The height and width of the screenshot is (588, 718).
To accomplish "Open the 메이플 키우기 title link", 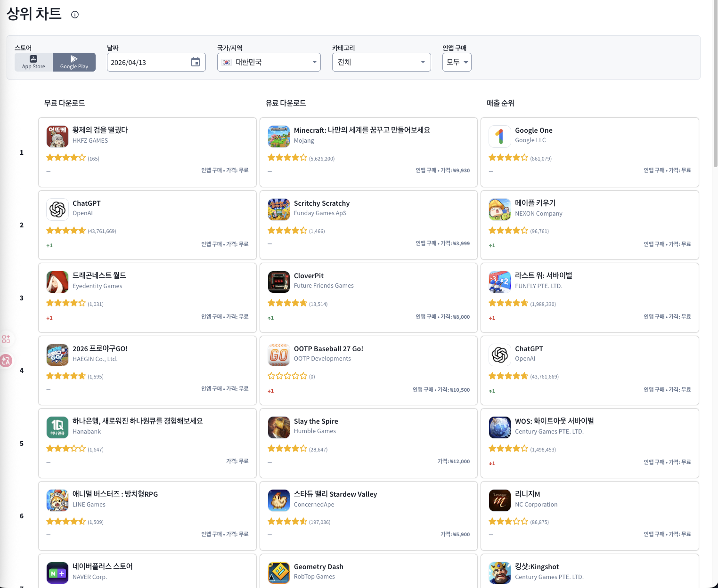I will 535,203.
